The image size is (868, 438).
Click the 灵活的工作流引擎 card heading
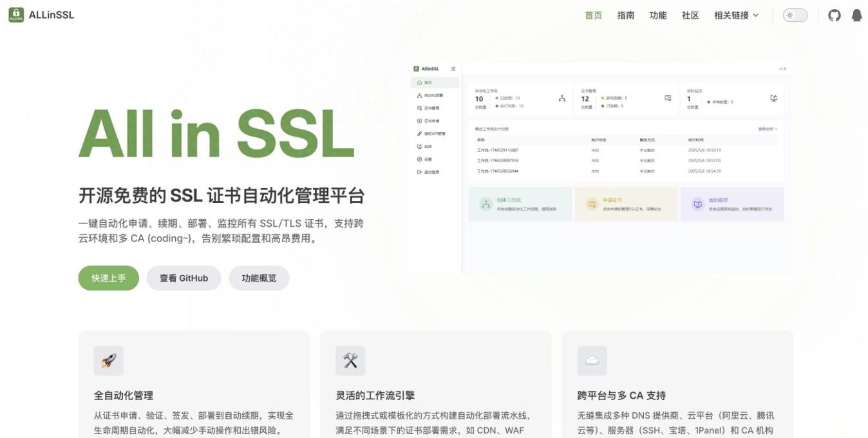(x=375, y=395)
